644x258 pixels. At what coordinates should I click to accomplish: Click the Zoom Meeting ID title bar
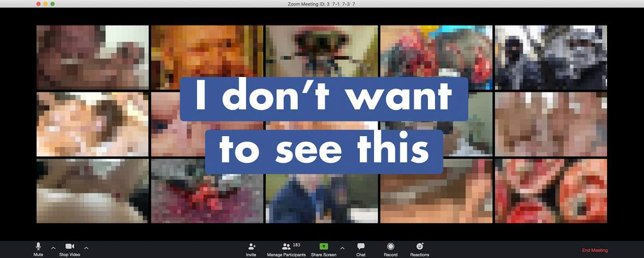pos(321,4)
